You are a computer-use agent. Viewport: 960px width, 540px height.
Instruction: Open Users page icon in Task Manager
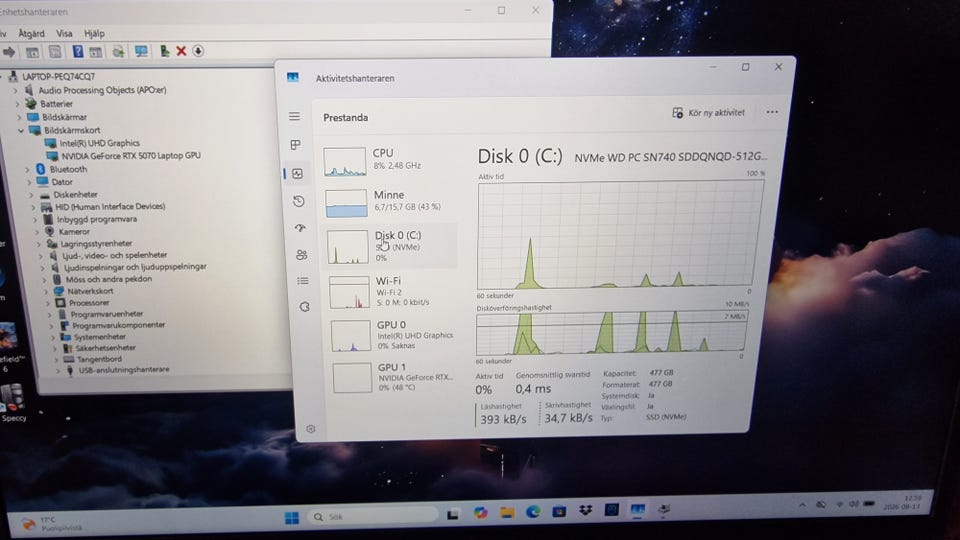pos(301,255)
